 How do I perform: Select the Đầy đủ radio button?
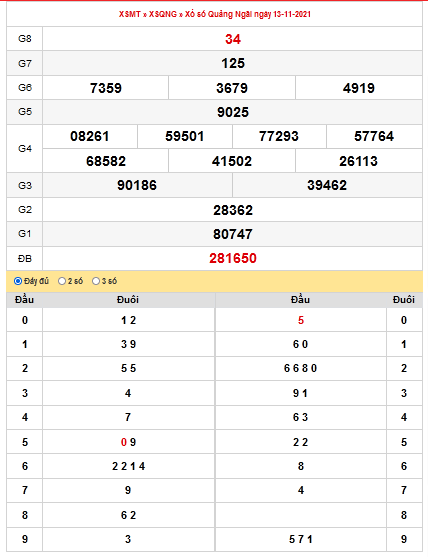click(18, 281)
